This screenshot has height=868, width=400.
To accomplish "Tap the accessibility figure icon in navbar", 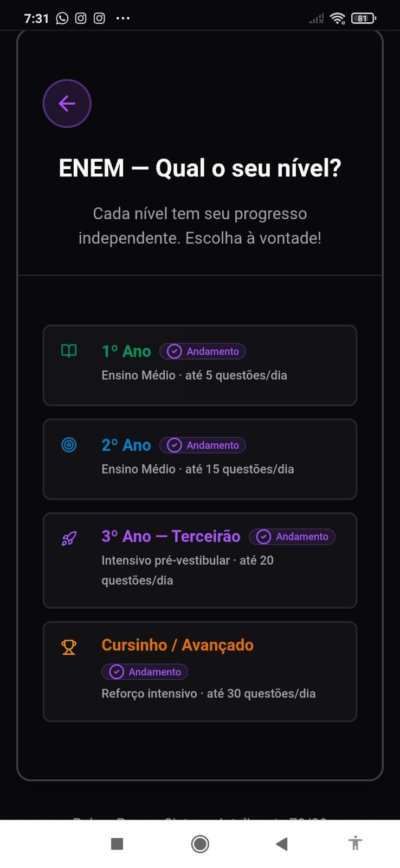I will coord(356,843).
